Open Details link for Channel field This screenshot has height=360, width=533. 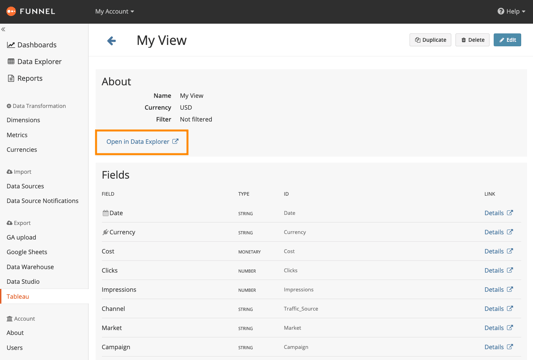(498, 309)
